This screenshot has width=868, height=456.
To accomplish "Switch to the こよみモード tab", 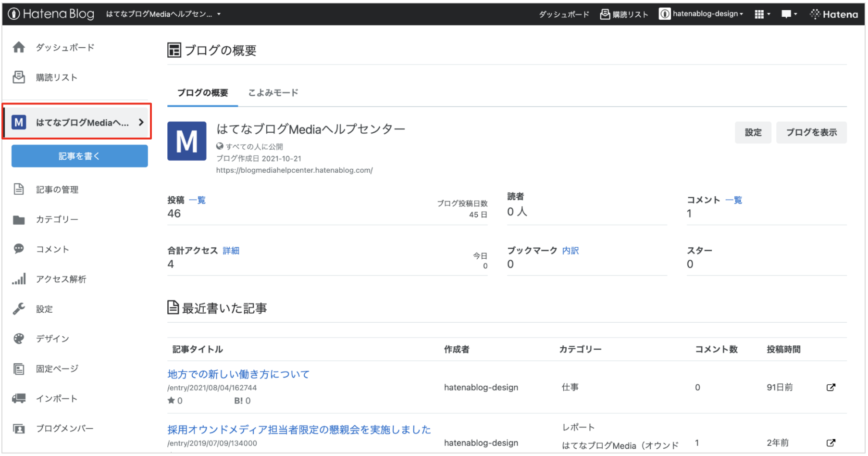I will point(273,93).
